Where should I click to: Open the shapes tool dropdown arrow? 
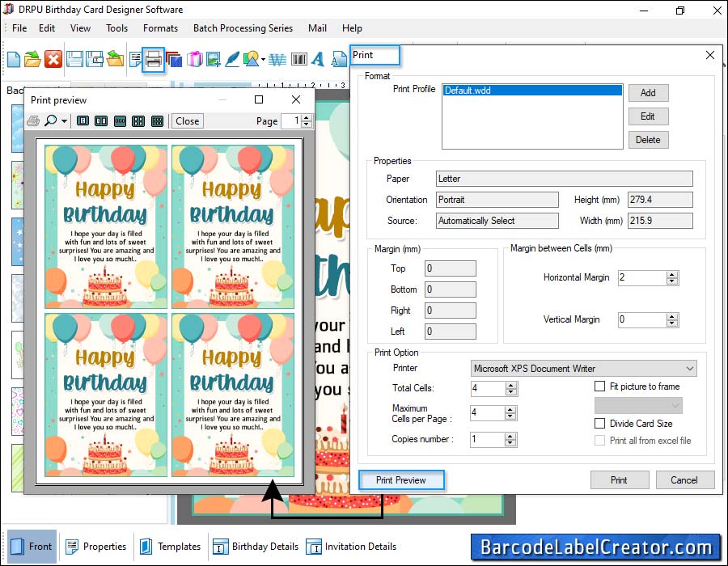coord(263,59)
